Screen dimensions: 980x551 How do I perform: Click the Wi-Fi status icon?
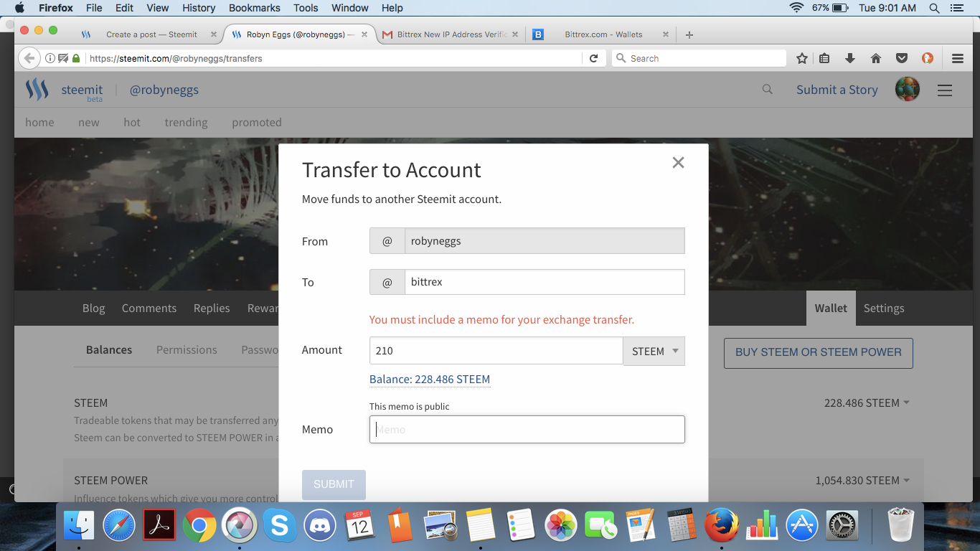[796, 8]
